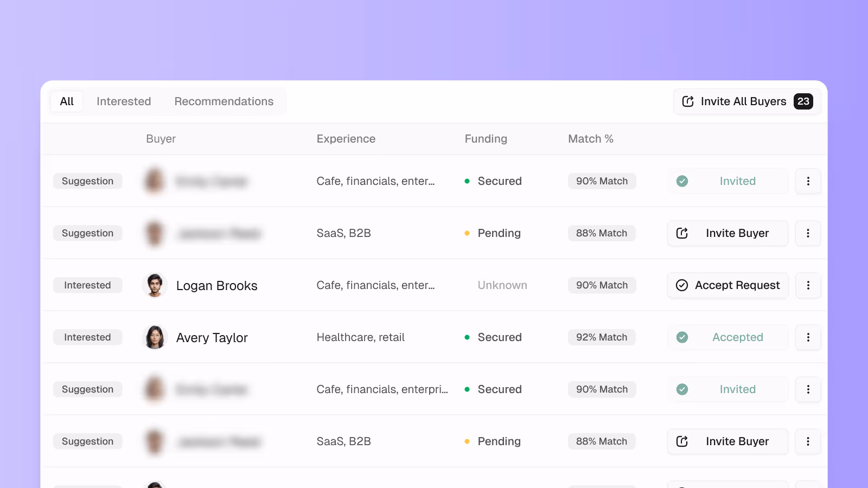Open options menu on first SaaS, B2B row
The height and width of the screenshot is (488, 868).
pos(808,233)
